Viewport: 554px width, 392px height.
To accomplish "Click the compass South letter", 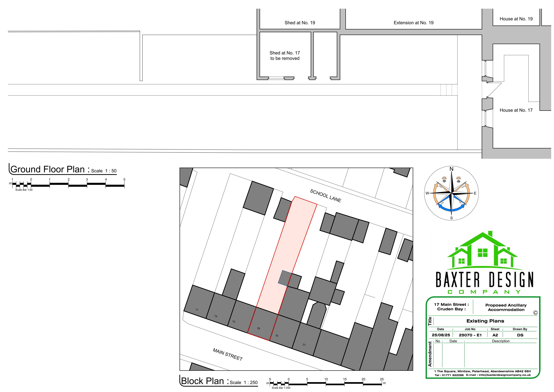I will (x=451, y=218).
